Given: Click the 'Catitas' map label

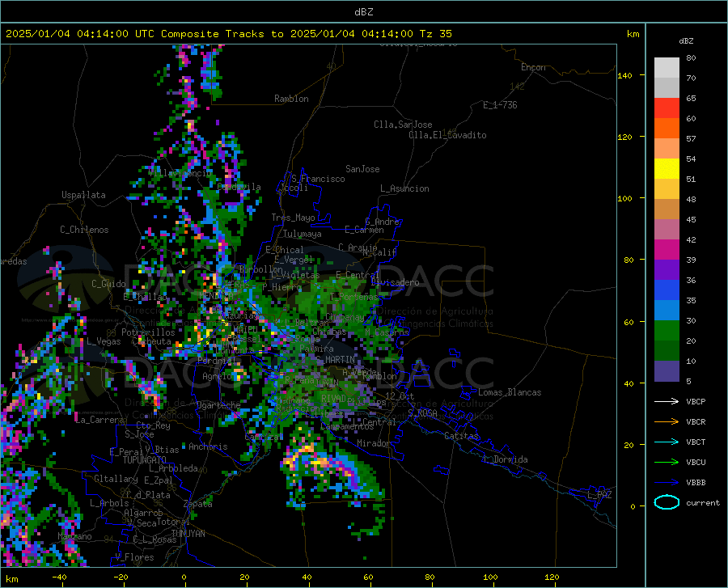Looking at the screenshot, I should [462, 436].
